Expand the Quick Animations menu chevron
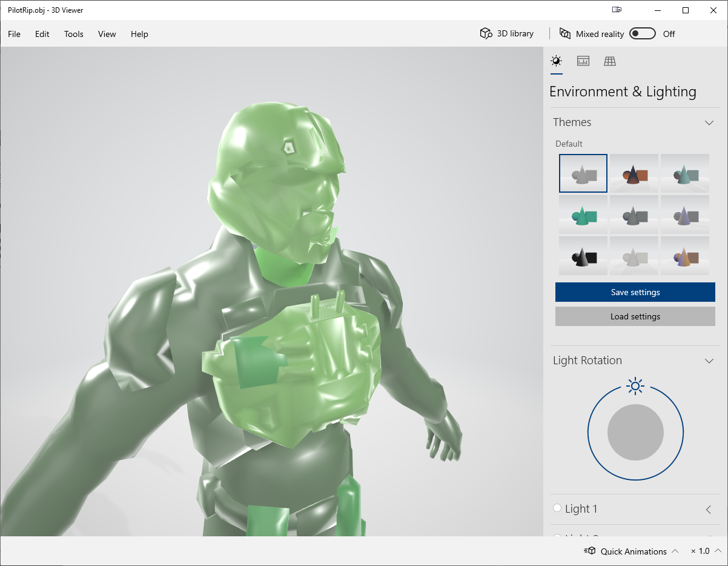 click(x=675, y=551)
